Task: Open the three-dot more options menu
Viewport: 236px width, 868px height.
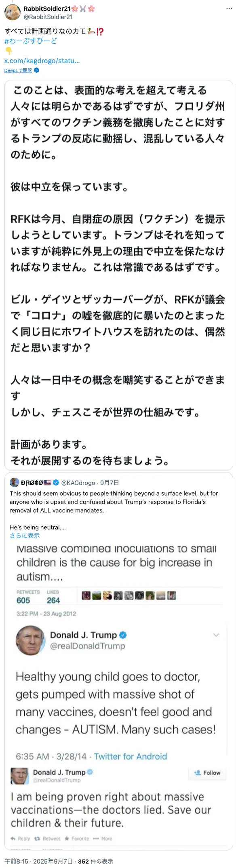Action: (x=229, y=8)
